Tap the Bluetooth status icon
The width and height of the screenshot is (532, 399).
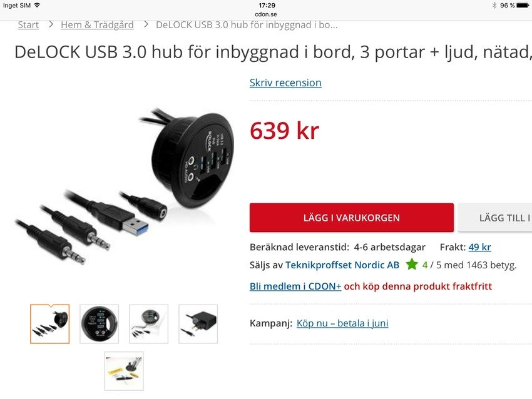[x=494, y=5]
